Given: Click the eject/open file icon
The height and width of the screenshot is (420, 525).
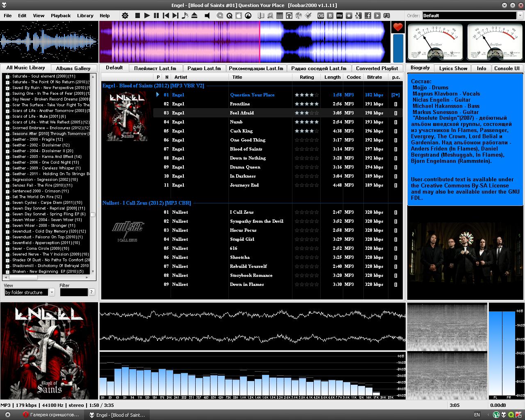Looking at the screenshot, I should point(194,16).
